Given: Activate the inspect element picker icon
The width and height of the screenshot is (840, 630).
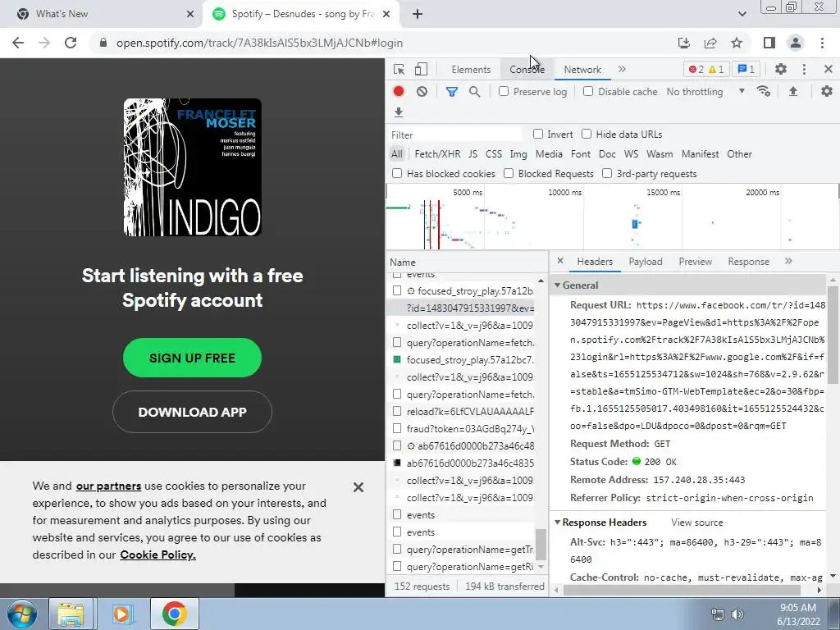Looking at the screenshot, I should (x=399, y=69).
